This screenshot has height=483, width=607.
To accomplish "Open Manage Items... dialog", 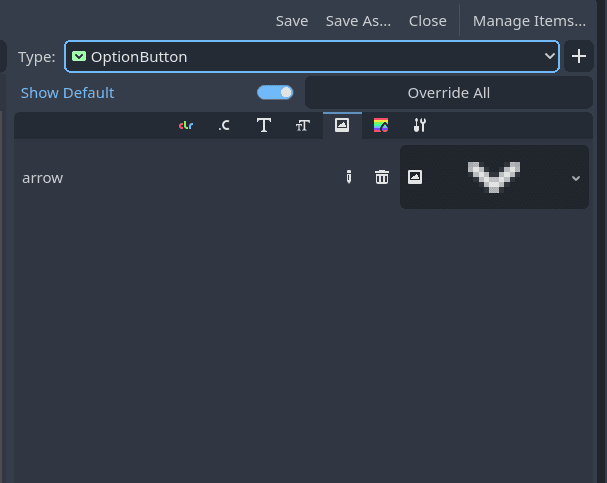I will (529, 21).
